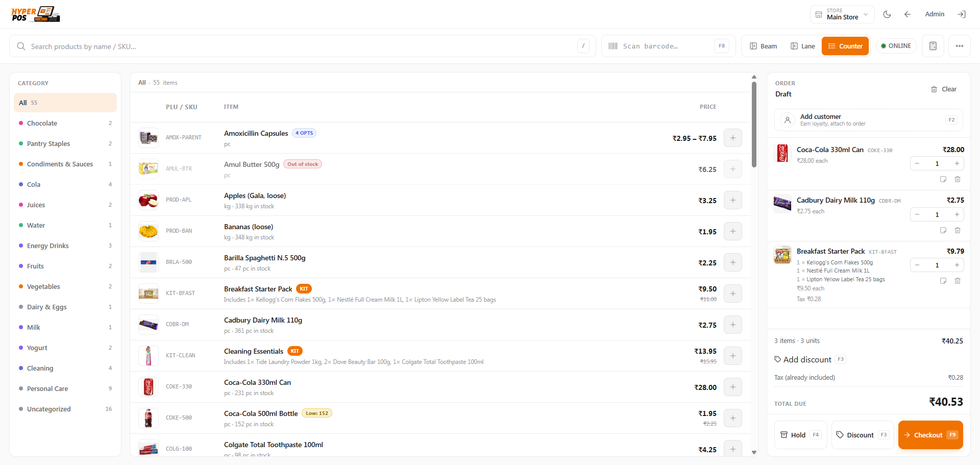
Task: Proceed to Checkout
Action: 930,435
